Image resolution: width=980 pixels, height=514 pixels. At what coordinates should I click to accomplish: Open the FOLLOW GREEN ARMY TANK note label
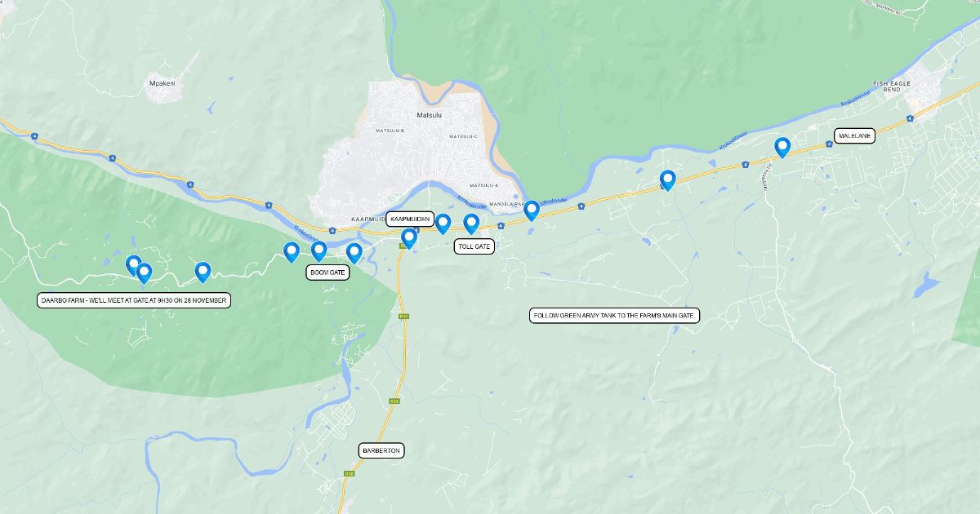[615, 315]
